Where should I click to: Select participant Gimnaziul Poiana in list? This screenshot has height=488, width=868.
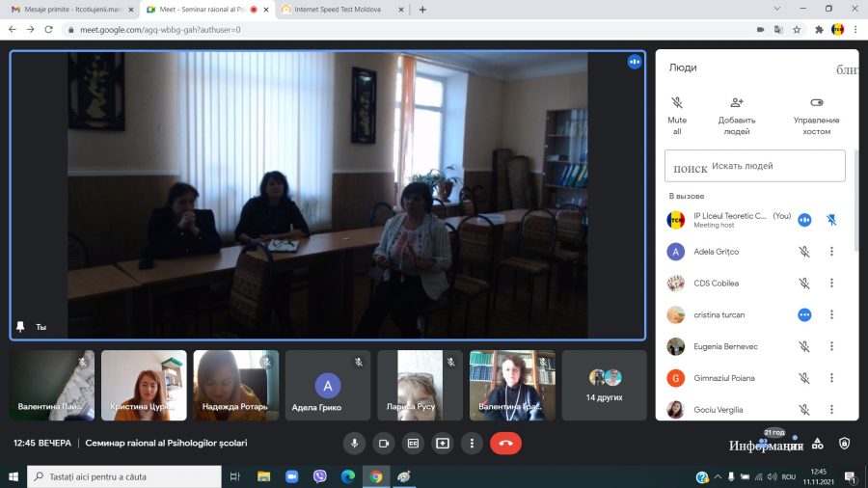click(754, 378)
